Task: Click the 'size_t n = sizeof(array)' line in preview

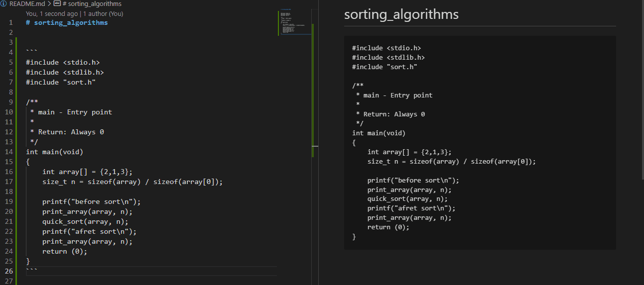Action: 452,161
